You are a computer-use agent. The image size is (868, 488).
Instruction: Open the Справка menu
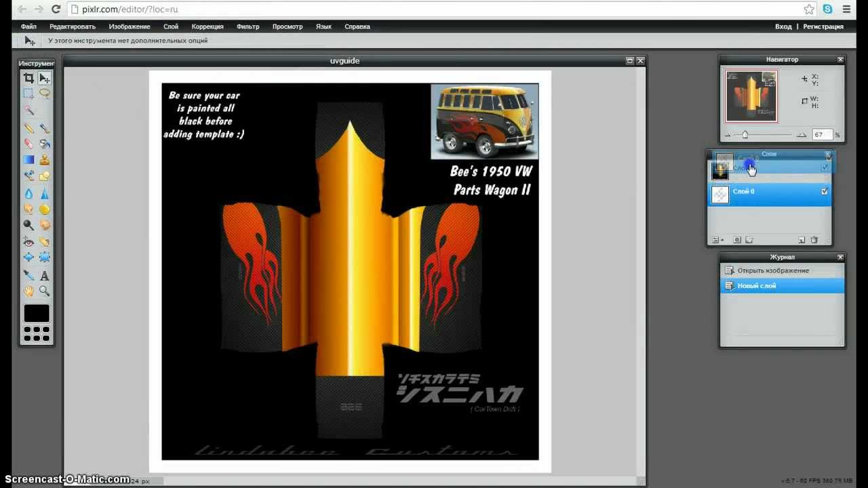(357, 26)
